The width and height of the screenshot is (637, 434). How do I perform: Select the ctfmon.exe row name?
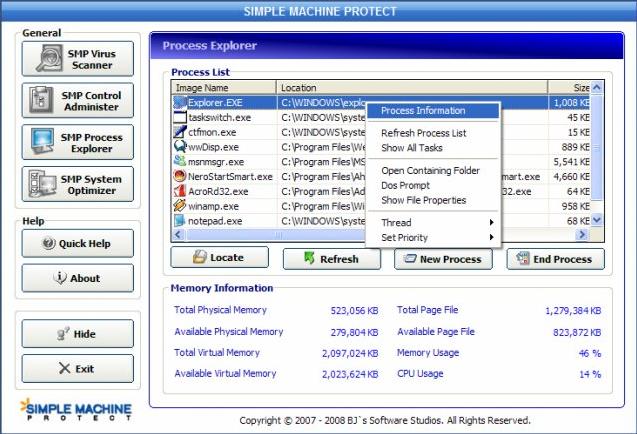tap(212, 132)
